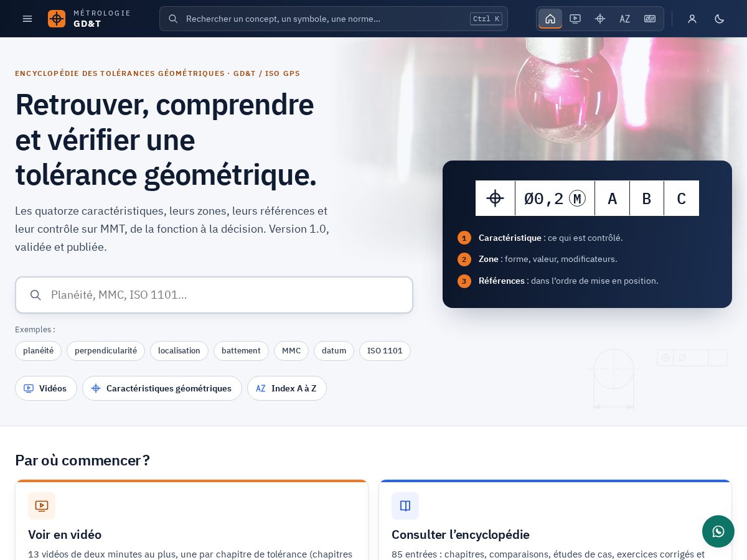Open the WhatsApp chat floating button
Viewport: 747px width, 560px height.
point(718,531)
